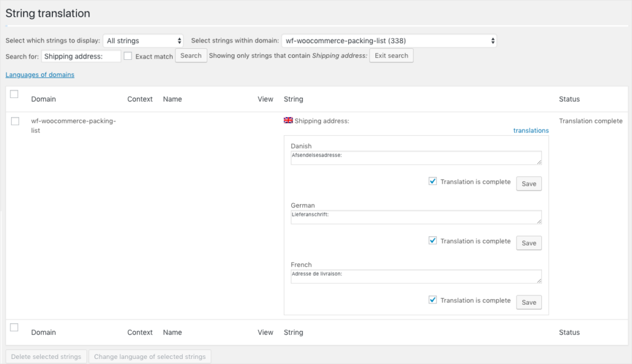This screenshot has width=632, height=364.
Task: Uncheck German Translation is complete
Action: [x=433, y=241]
